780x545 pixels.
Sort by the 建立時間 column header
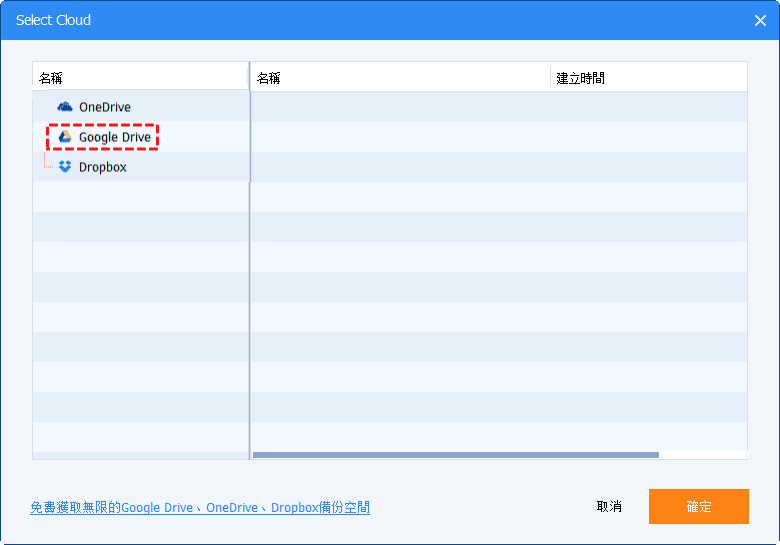coord(649,78)
